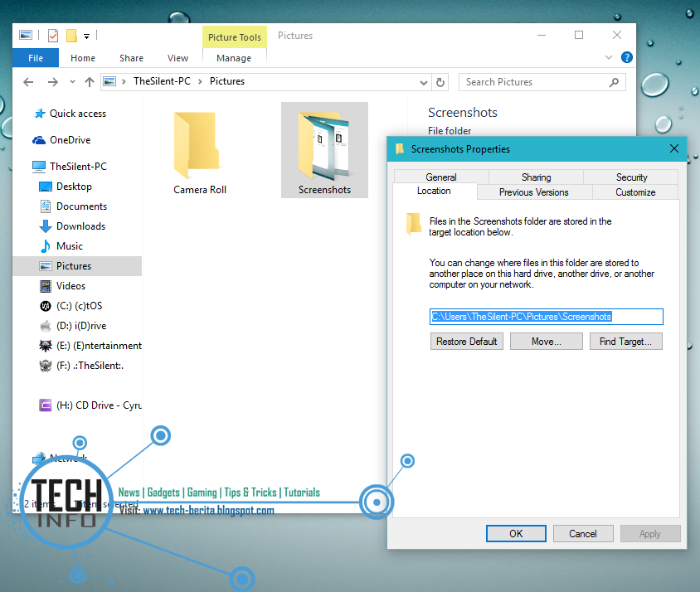This screenshot has width=700, height=592.
Task: Open the address bar history dropdown
Action: click(x=424, y=83)
